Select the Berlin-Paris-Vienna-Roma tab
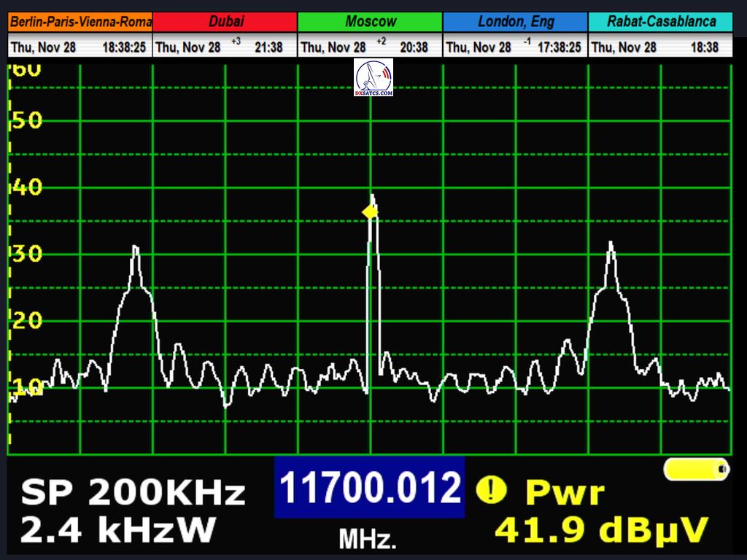Screen dimensions: 747x560 [x=80, y=22]
